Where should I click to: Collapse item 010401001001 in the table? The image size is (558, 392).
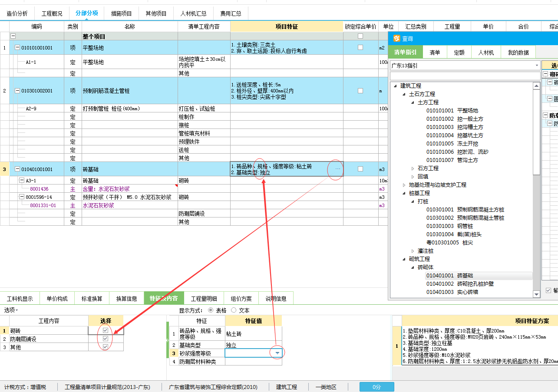coord(17,169)
